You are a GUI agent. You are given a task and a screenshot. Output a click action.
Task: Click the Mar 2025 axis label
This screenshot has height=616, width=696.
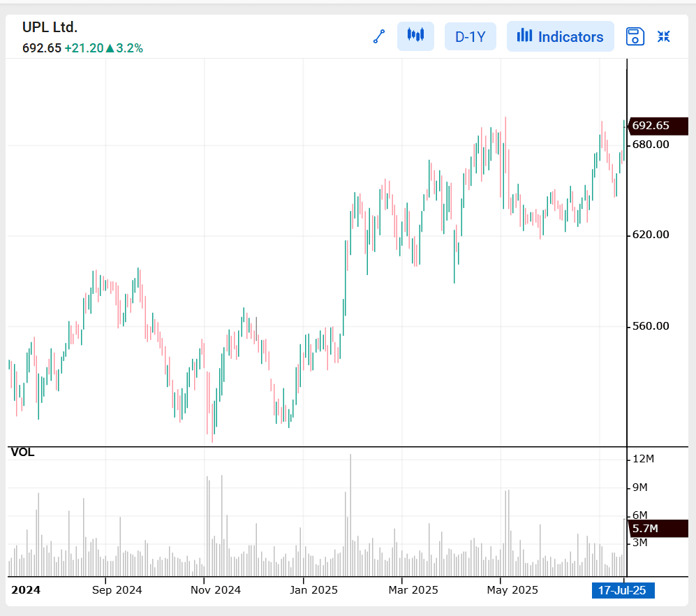pos(413,589)
